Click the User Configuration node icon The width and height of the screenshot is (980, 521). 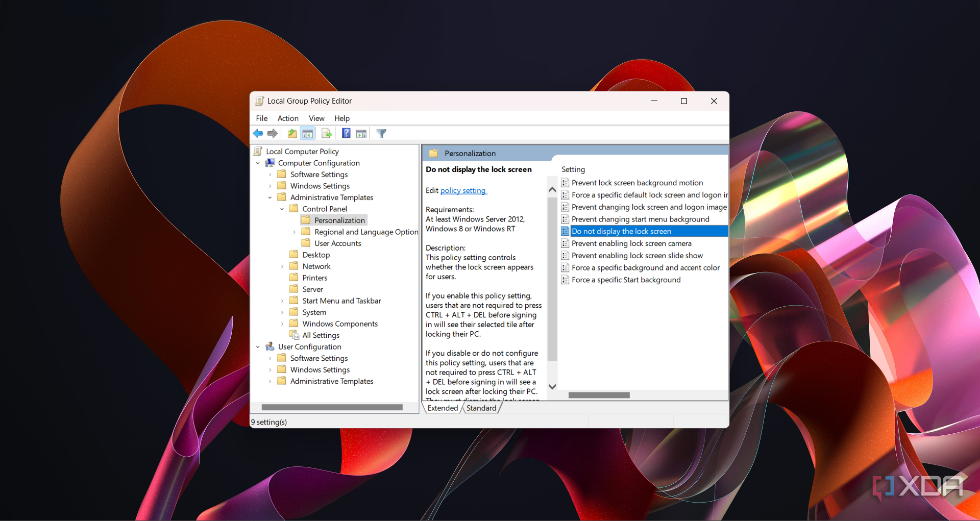point(270,346)
